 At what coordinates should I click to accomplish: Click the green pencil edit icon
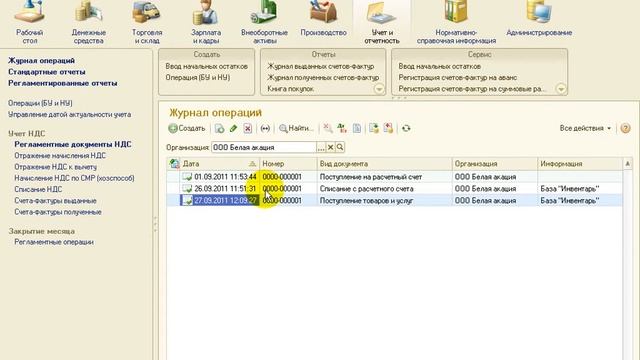tap(233, 129)
